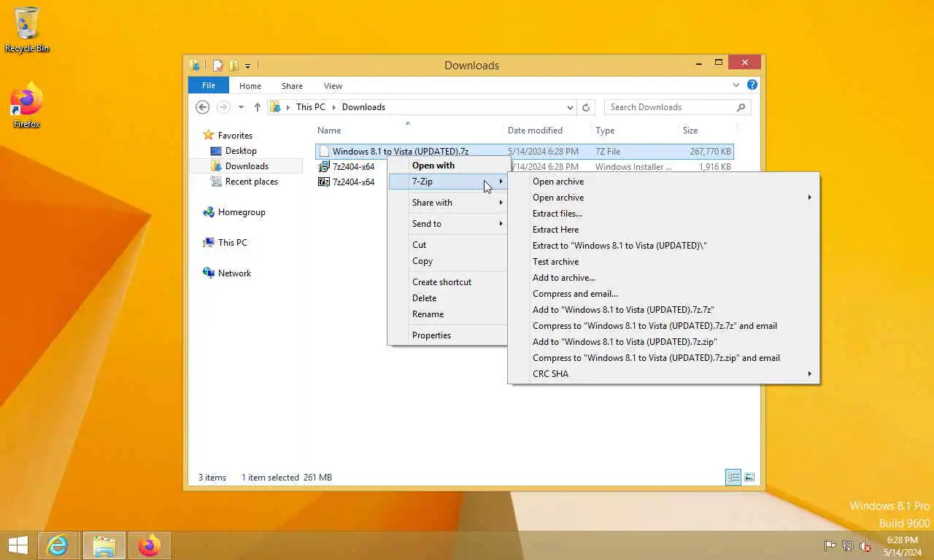Screen dimensions: 934x560
Task: Open the recent locations dropdown arrow
Action: coord(241,107)
